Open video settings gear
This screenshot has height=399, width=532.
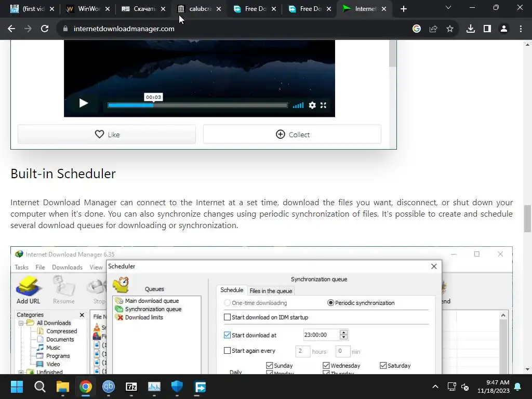coord(312,105)
